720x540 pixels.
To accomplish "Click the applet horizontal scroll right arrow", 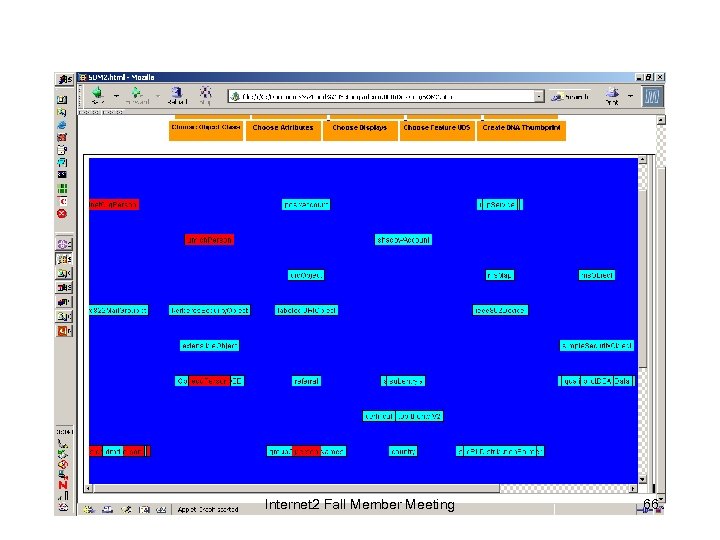I will click(x=633, y=489).
